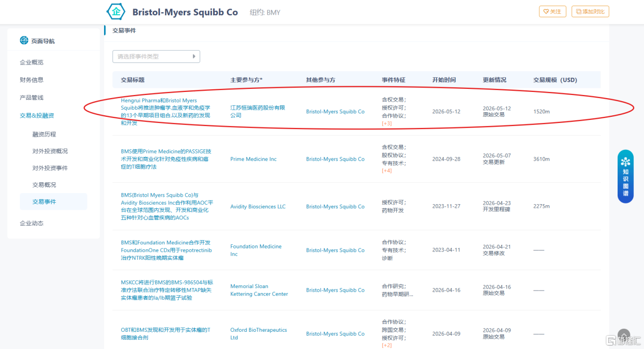Click the 纽约: BMY ticker label

[x=265, y=12]
